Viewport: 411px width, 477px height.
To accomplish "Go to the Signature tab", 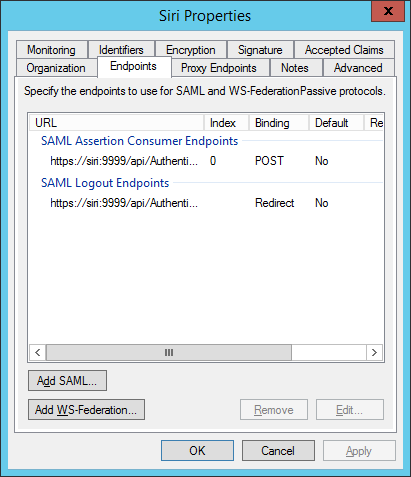I will tap(260, 50).
